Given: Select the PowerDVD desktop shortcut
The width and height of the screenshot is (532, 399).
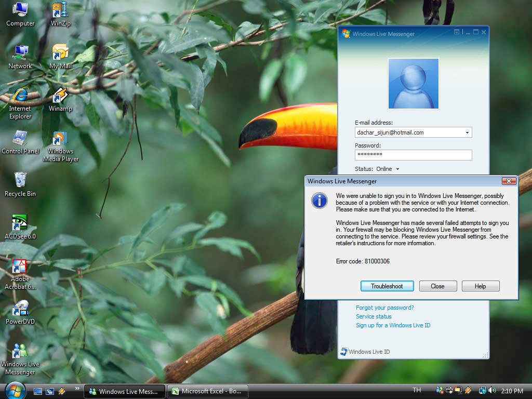Looking at the screenshot, I should (x=20, y=313).
